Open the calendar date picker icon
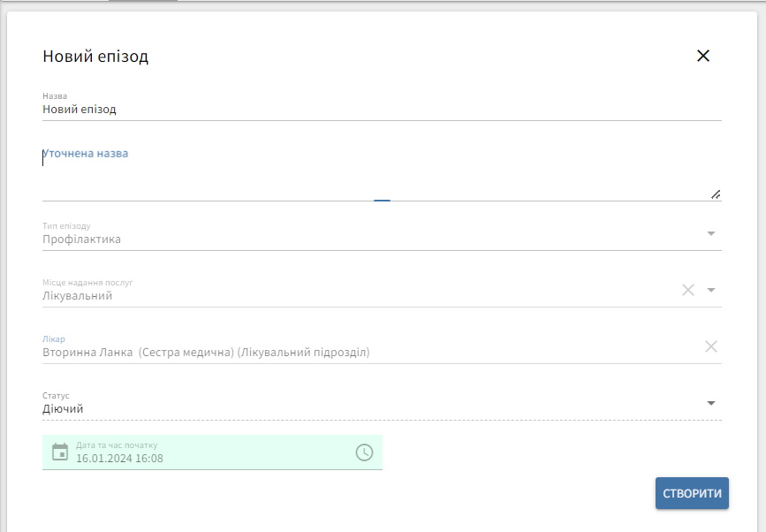This screenshot has width=766, height=532. click(x=60, y=452)
